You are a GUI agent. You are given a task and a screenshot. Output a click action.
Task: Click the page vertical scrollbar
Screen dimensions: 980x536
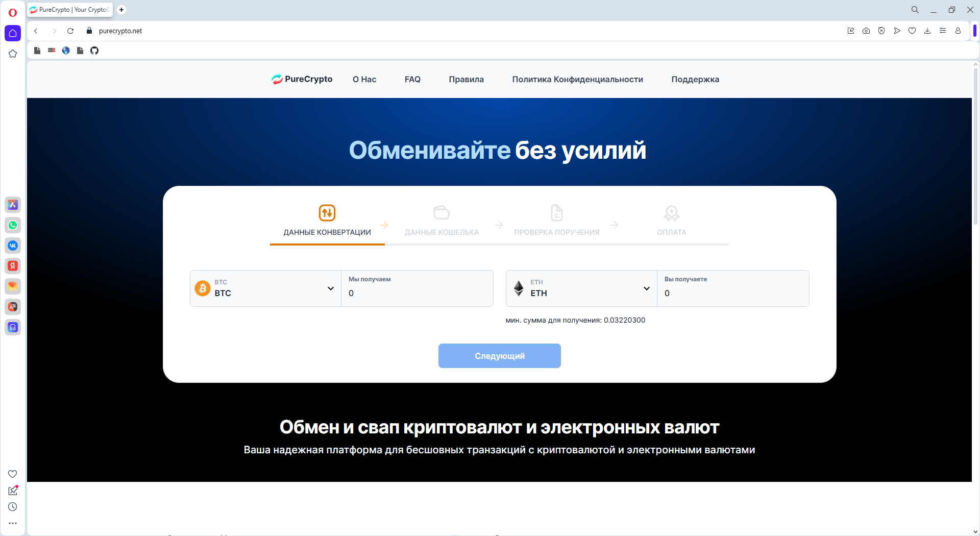pyautogui.click(x=975, y=153)
